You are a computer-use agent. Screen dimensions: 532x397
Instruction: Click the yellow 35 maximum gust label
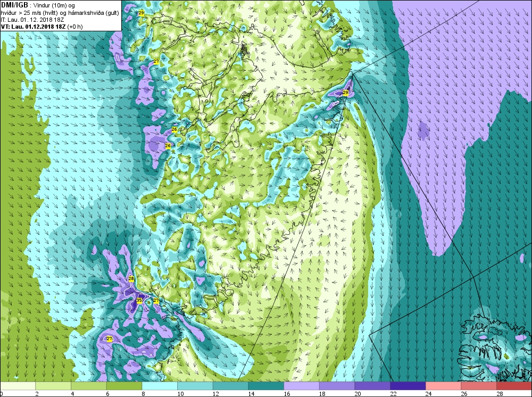tap(139, 300)
